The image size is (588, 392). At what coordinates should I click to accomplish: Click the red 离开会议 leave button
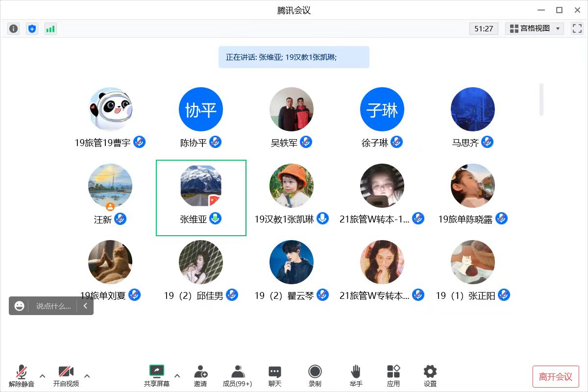(x=556, y=377)
